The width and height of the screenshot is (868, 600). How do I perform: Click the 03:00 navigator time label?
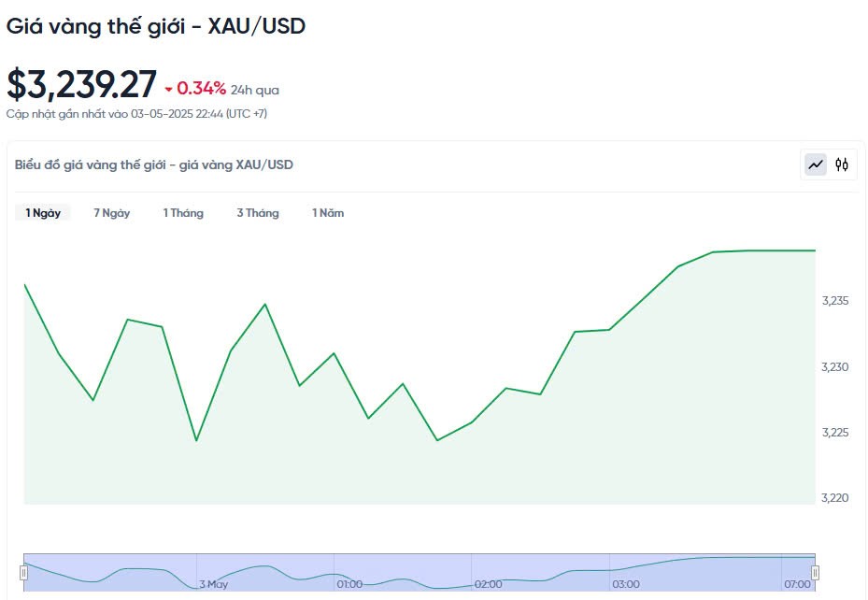point(626,584)
